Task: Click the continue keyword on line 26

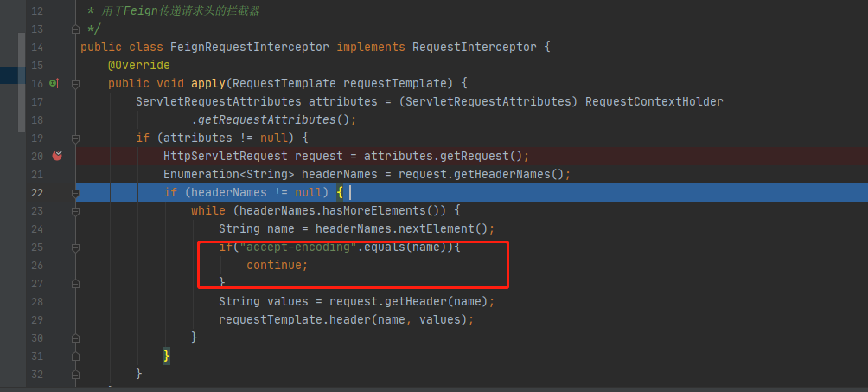Action: [x=274, y=266]
